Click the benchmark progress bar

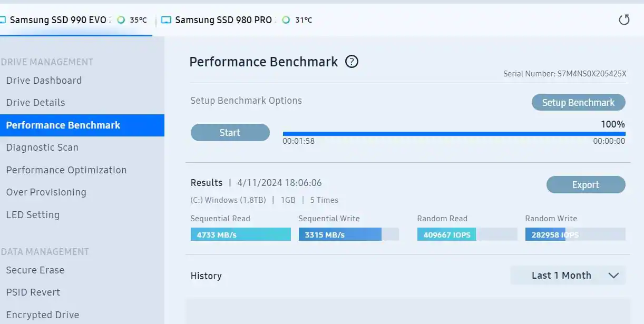click(x=454, y=134)
